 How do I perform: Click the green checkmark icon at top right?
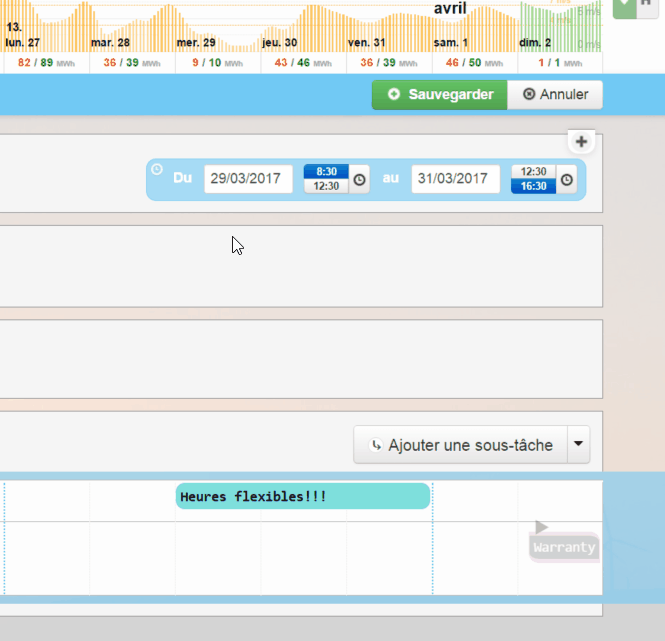pyautogui.click(x=623, y=6)
